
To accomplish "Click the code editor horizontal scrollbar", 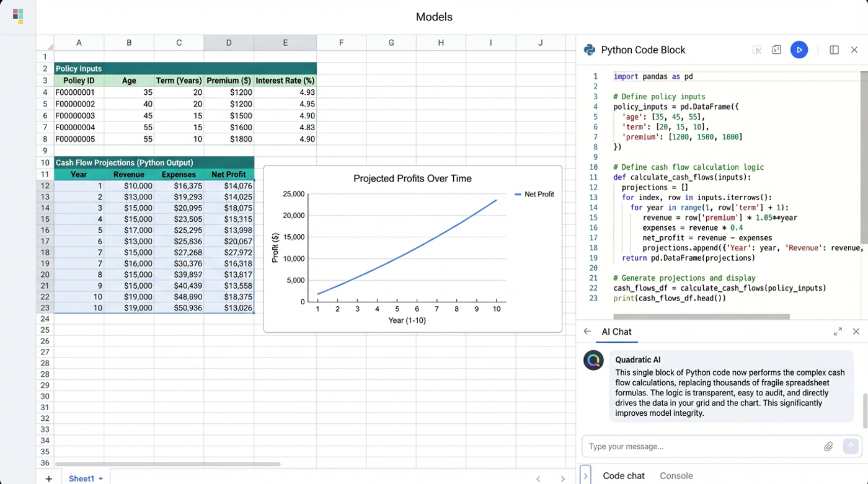I will [x=701, y=317].
